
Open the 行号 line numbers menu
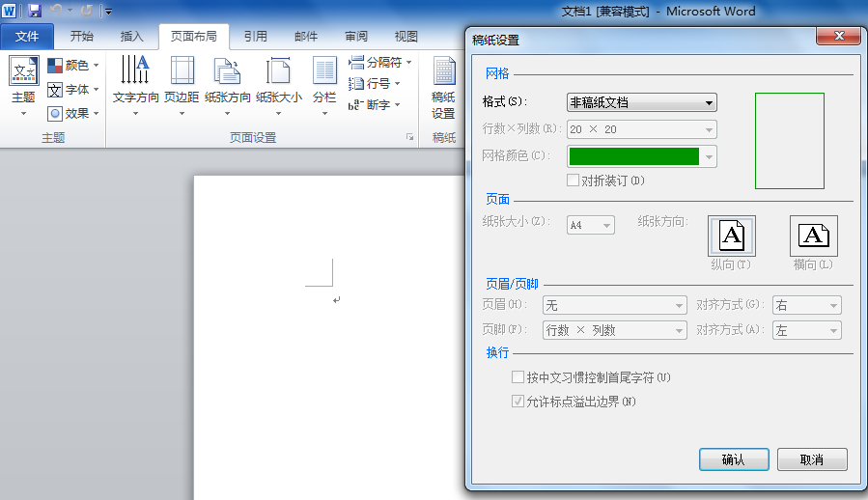click(x=375, y=84)
